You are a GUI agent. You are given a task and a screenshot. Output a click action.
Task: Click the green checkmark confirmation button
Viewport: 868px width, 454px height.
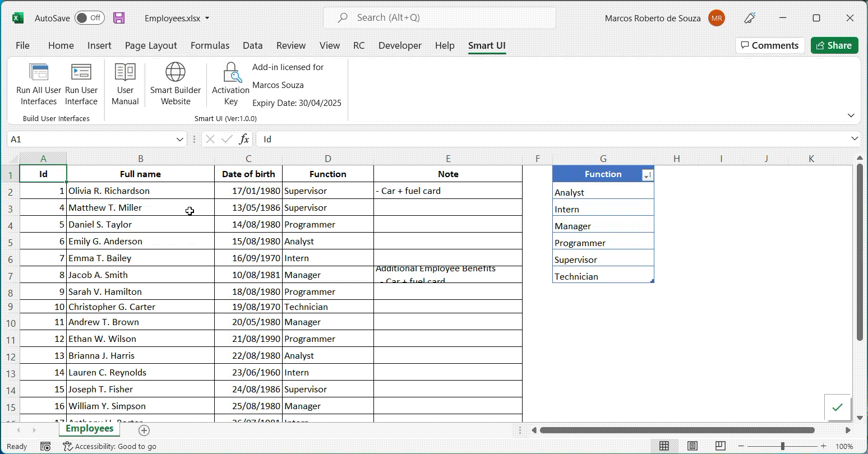(x=838, y=408)
